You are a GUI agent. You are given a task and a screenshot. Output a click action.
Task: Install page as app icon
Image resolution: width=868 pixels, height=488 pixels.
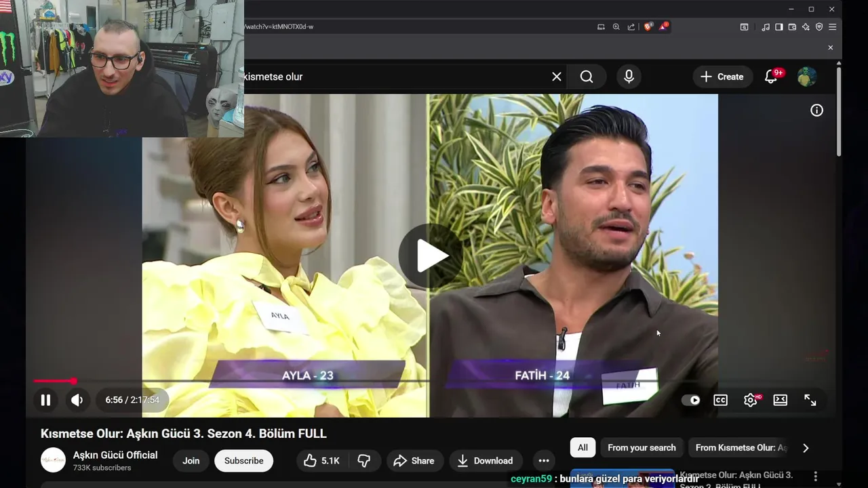601,26
